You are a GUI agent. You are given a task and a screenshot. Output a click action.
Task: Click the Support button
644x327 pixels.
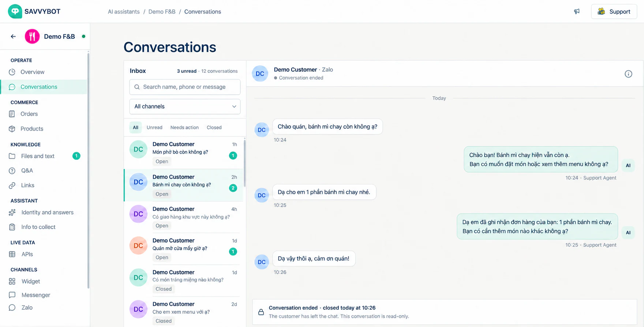[x=614, y=12]
